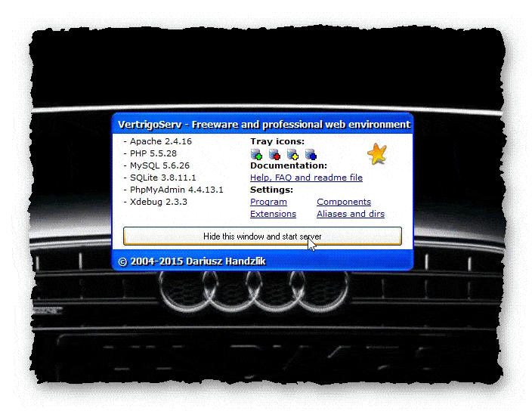Click the MySQL 5.6.26 entry

(156, 165)
